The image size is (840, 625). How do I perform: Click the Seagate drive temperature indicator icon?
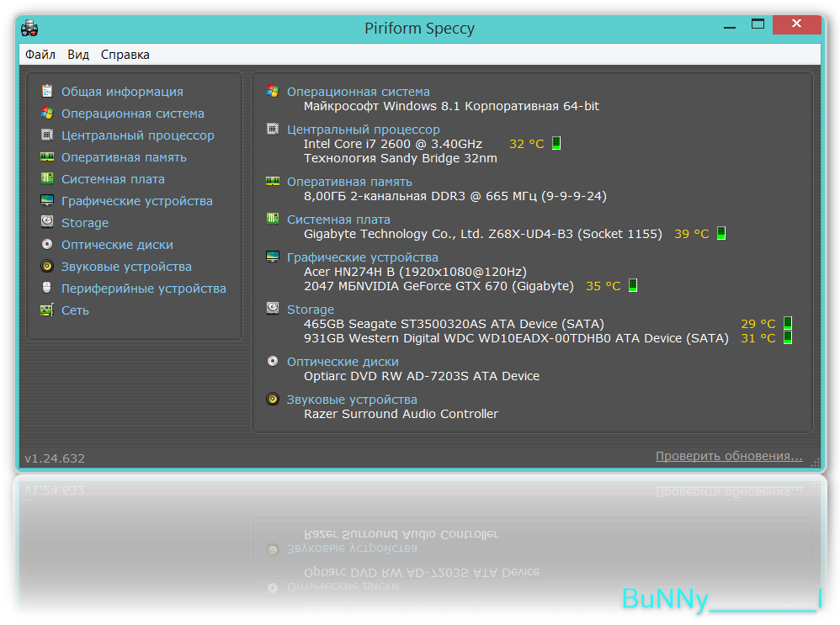pyautogui.click(x=788, y=323)
